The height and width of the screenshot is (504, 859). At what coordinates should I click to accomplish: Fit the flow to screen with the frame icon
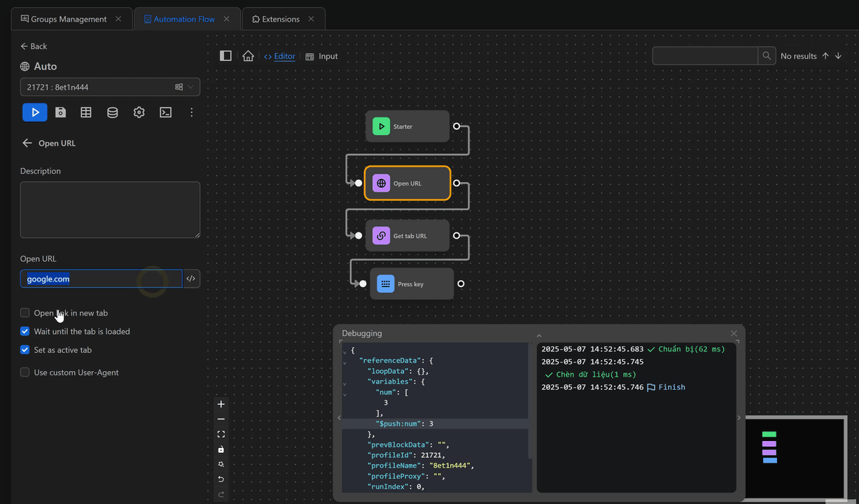point(221,434)
